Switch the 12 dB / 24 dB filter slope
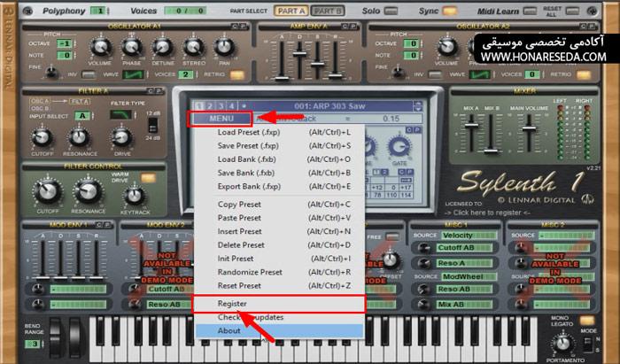The height and width of the screenshot is (364, 620). coord(152,126)
